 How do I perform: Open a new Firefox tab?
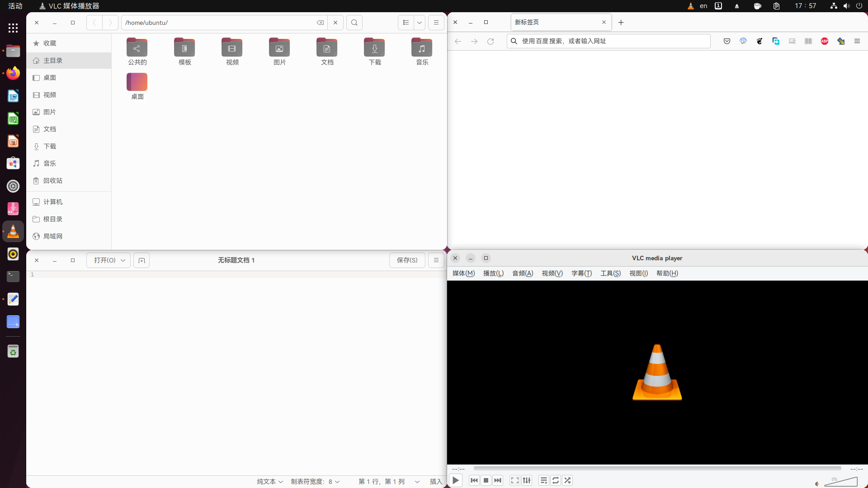pyautogui.click(x=621, y=22)
